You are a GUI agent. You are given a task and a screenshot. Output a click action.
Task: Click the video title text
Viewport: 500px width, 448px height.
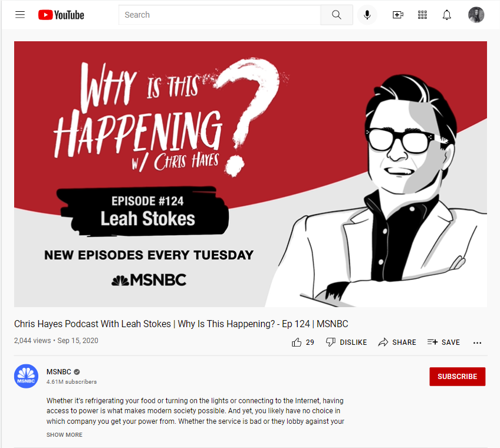181,324
